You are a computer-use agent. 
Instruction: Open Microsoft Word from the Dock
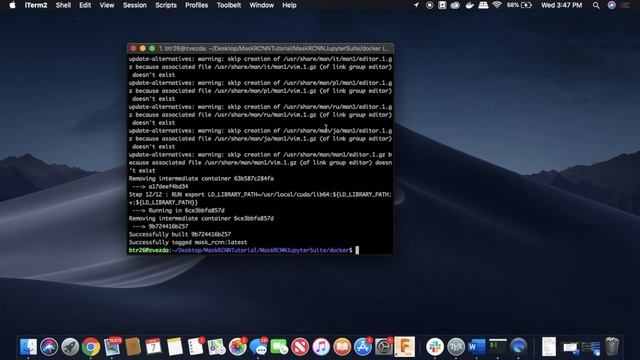pos(477,347)
